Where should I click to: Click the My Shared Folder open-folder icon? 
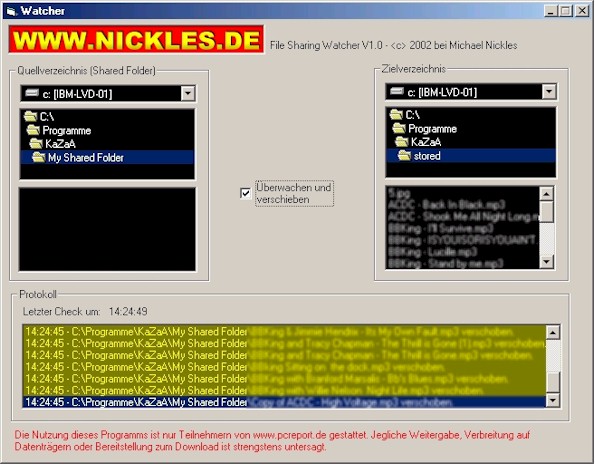coord(39,157)
